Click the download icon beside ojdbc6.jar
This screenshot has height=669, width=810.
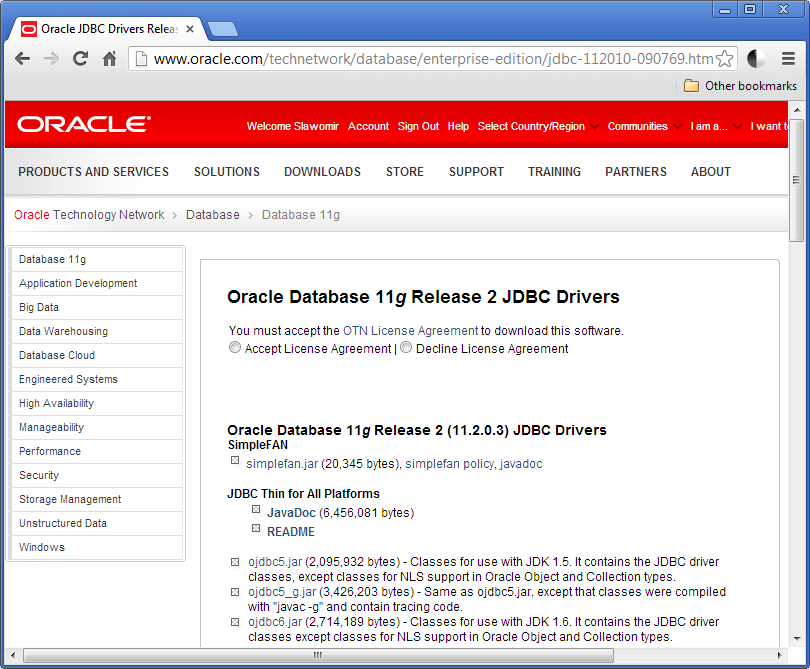click(235, 622)
